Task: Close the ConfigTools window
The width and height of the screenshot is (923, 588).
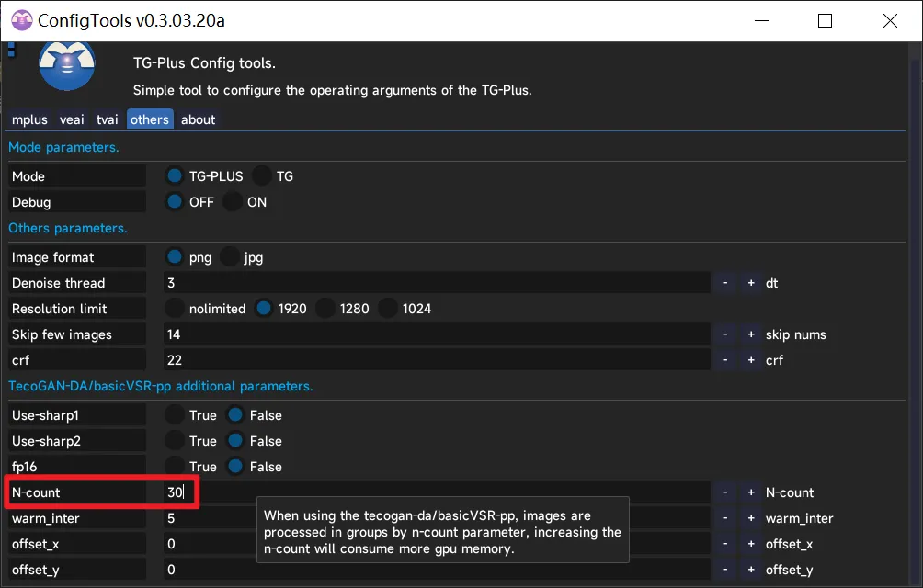Action: point(890,20)
